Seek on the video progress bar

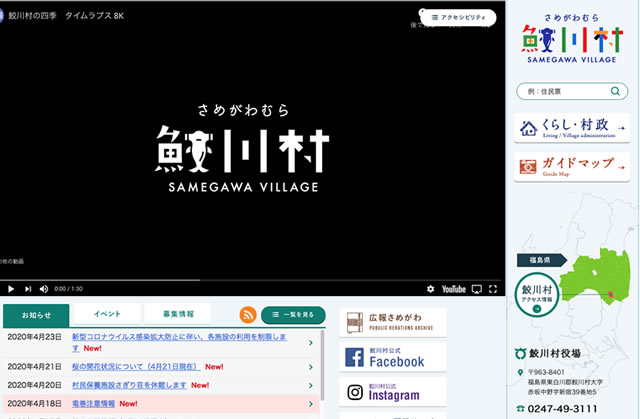click(252, 280)
